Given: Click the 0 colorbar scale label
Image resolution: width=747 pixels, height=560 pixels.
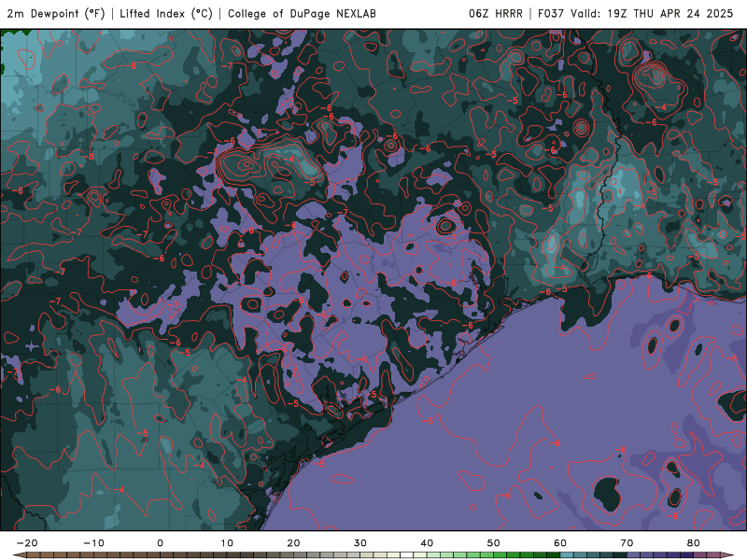Looking at the screenshot, I should (160, 543).
